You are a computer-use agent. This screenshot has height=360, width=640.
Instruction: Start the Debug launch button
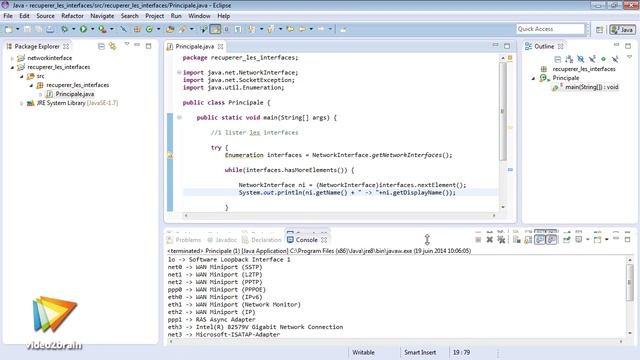click(64, 29)
